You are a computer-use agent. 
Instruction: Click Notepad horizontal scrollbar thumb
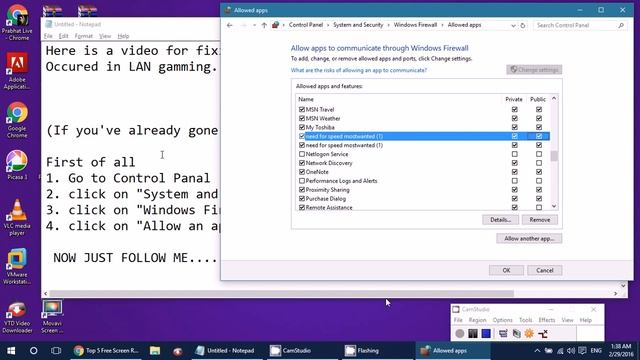pyautogui.click(x=282, y=293)
